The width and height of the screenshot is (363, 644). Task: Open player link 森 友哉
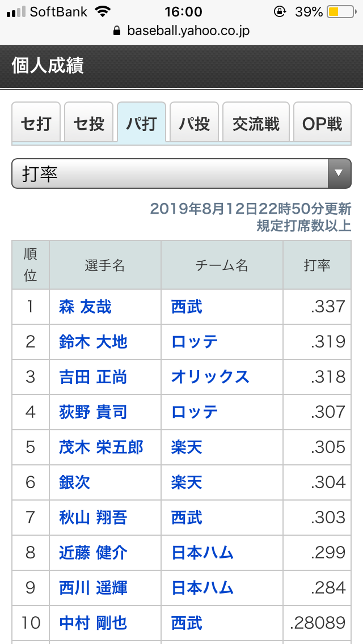click(85, 307)
